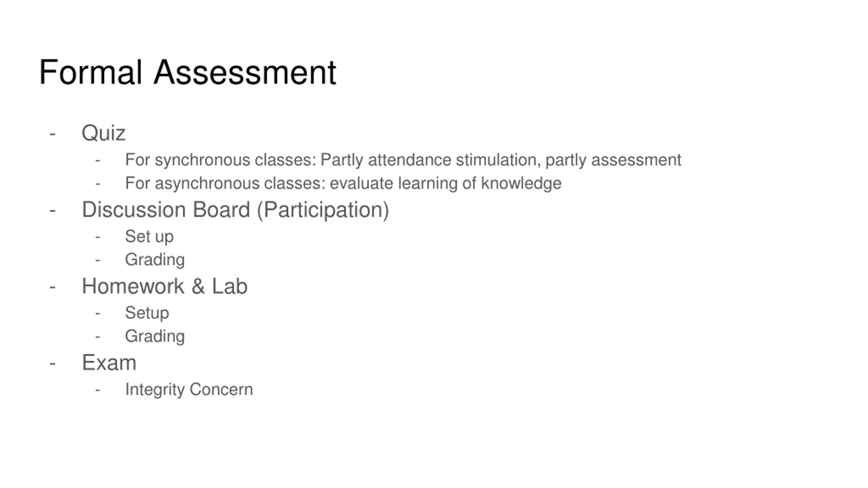
Task: Click the Formal Assessment slide title
Action: point(188,72)
